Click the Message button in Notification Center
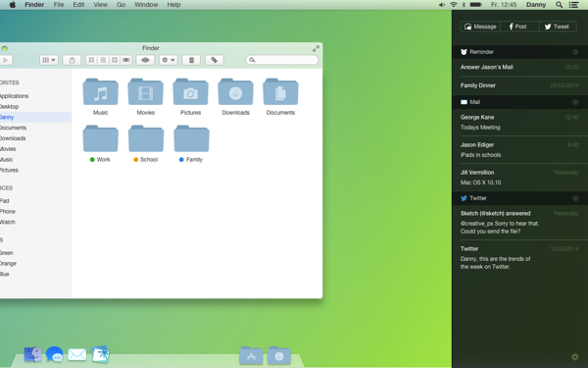Viewport: 588px width, 368px height. tap(480, 26)
